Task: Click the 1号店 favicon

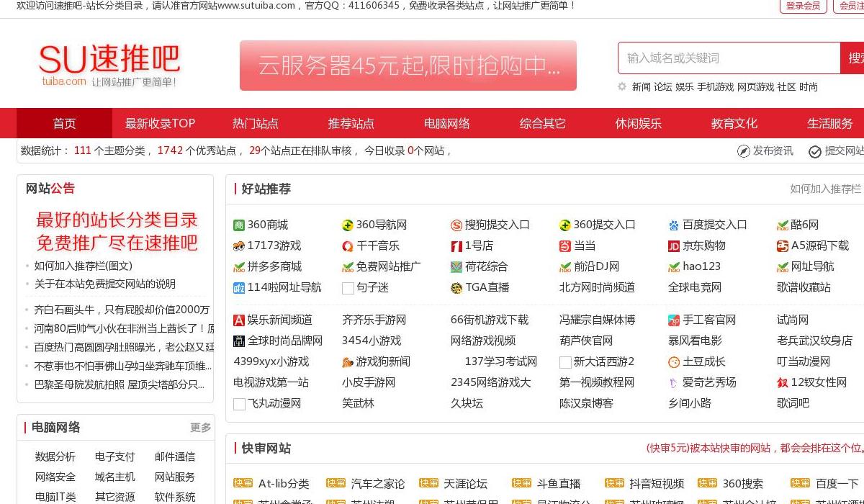Action: coord(456,246)
